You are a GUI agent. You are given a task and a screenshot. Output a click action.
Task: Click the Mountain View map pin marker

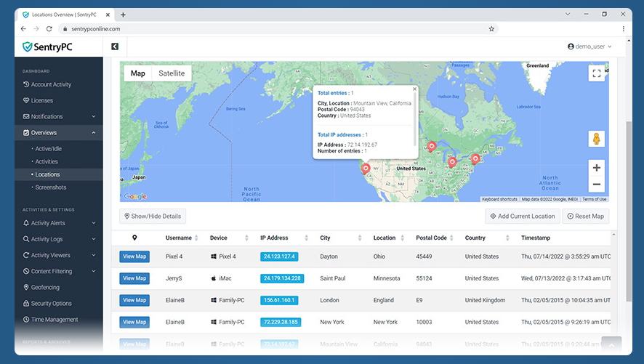pos(366,169)
